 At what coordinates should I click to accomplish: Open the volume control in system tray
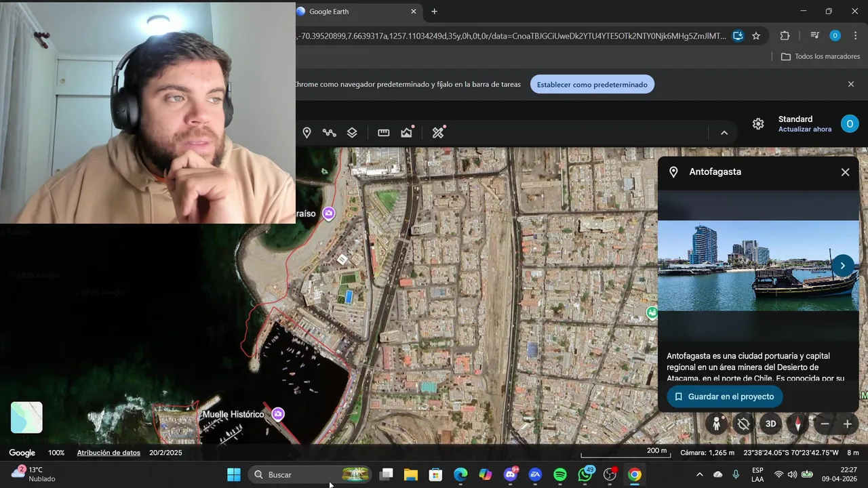pyautogui.click(x=792, y=474)
